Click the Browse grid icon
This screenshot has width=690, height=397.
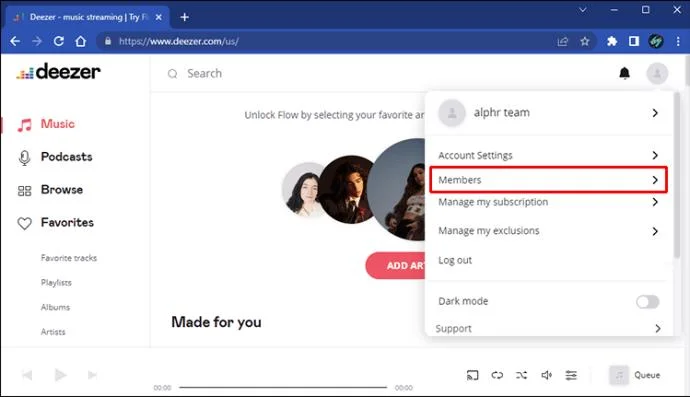click(25, 191)
